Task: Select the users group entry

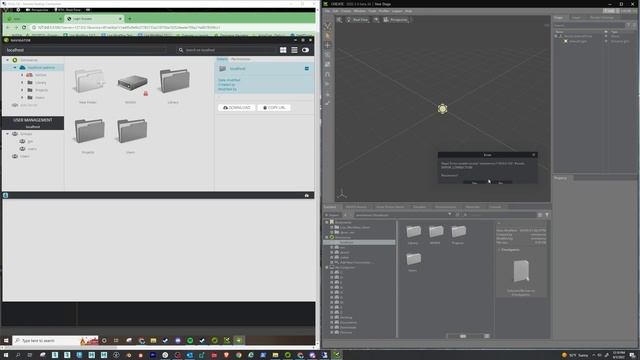Action: coord(28,149)
